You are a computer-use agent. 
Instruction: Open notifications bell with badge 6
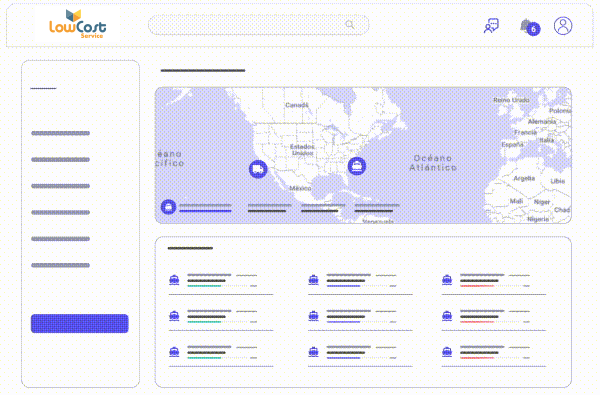point(530,27)
